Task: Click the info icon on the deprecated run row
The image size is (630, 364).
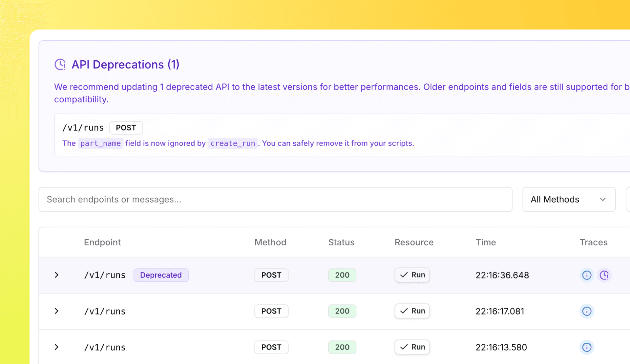Action: [586, 275]
